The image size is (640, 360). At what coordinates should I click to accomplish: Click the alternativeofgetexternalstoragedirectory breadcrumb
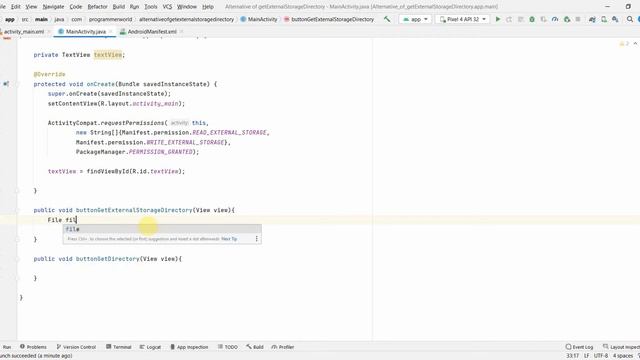point(187,19)
